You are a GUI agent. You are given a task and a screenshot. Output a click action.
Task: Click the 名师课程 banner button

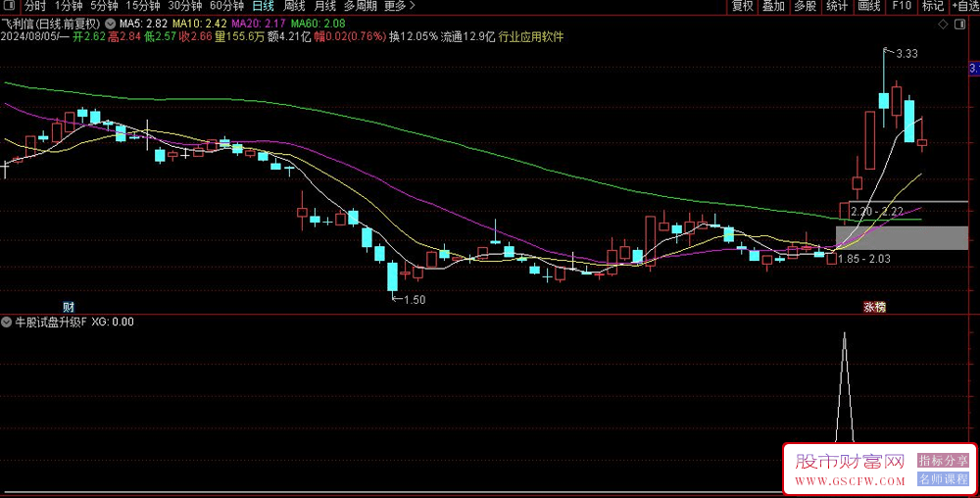943,479
